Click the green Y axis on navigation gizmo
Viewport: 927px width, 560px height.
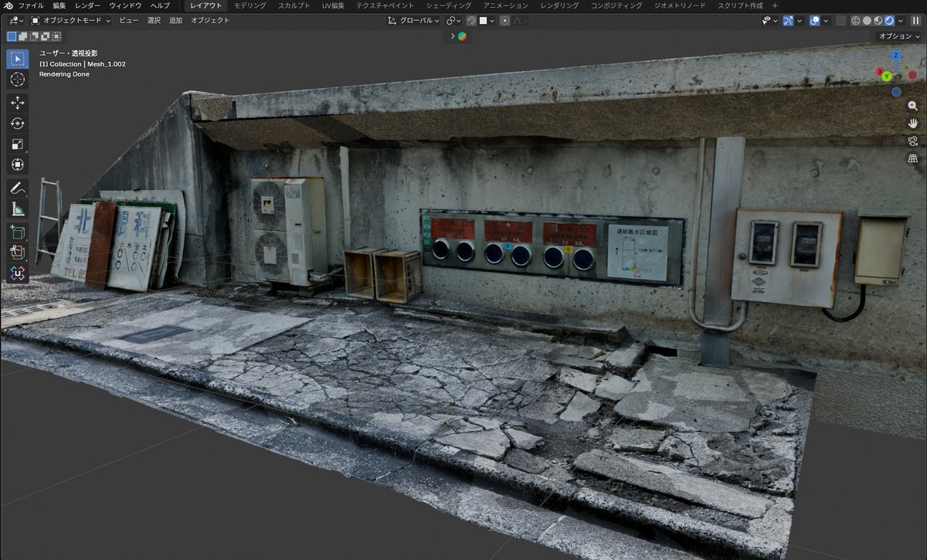[887, 76]
